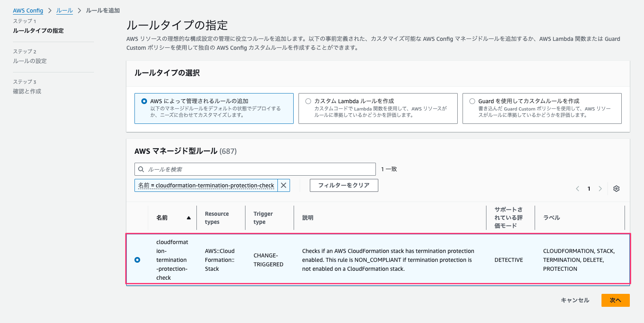The height and width of the screenshot is (323, 644).
Task: Click the 説明 column header
Action: [x=308, y=218]
